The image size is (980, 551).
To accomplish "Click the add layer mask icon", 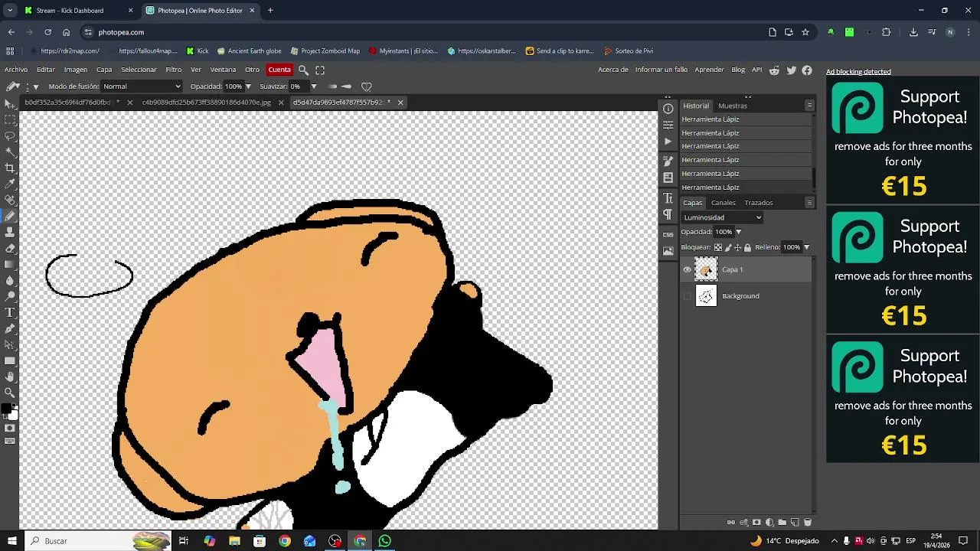I will (756, 523).
